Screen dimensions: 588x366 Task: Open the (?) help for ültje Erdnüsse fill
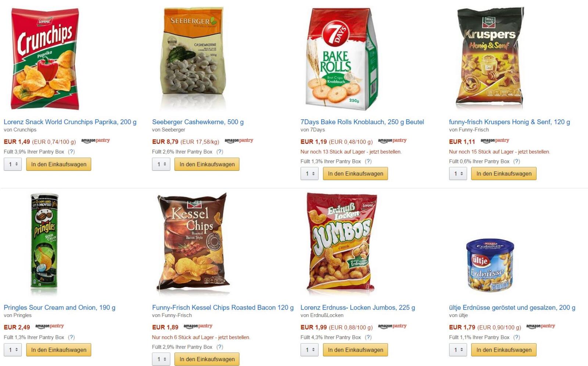(517, 337)
